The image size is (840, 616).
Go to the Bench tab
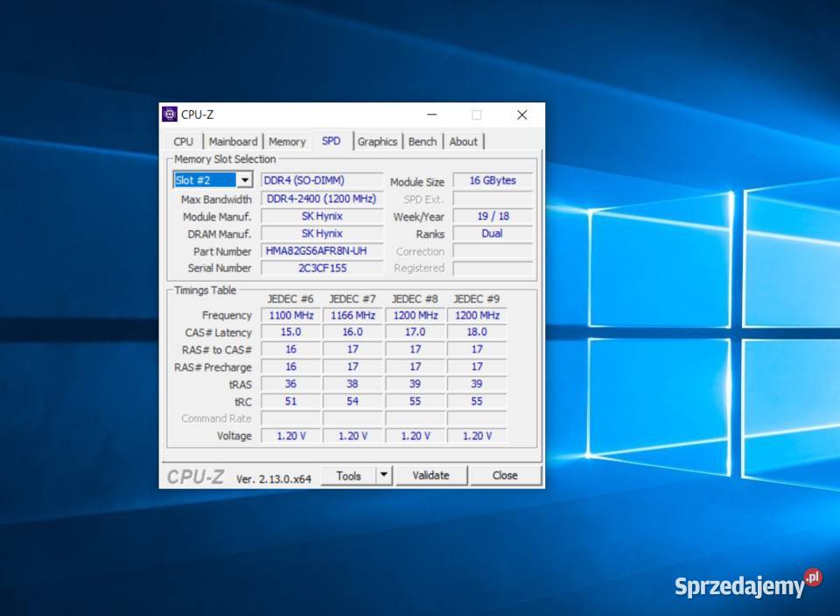(423, 142)
